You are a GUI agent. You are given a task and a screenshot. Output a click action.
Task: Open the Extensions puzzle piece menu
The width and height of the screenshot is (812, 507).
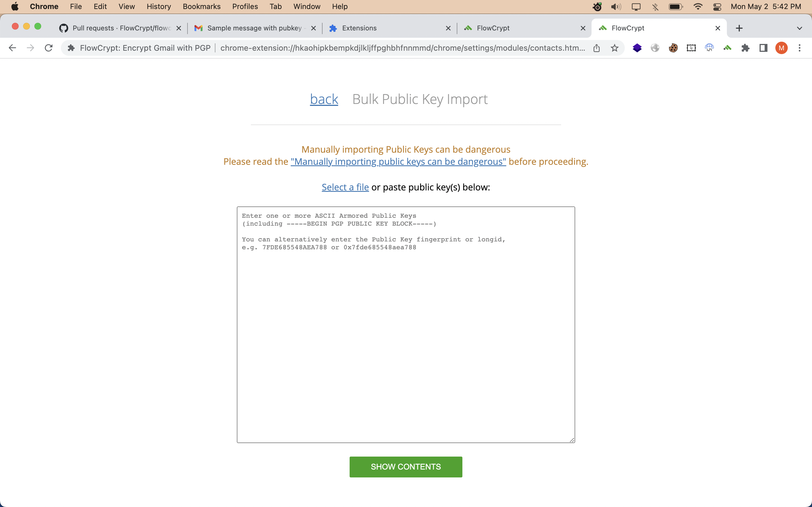pos(745,48)
